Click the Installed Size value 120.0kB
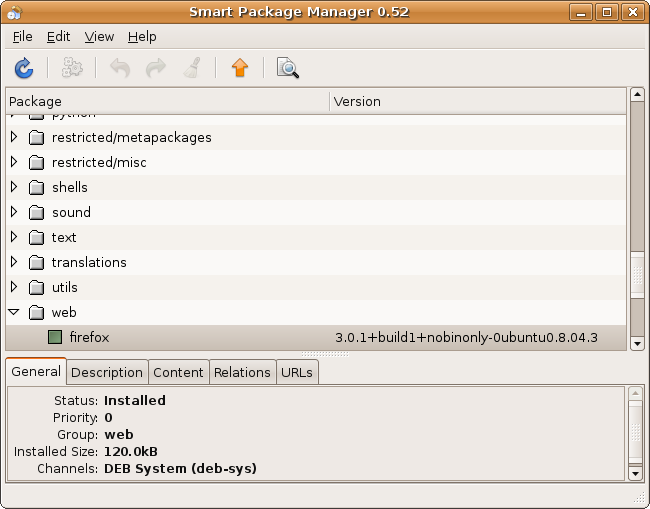Screen dimensions: 650x509 click(131, 451)
